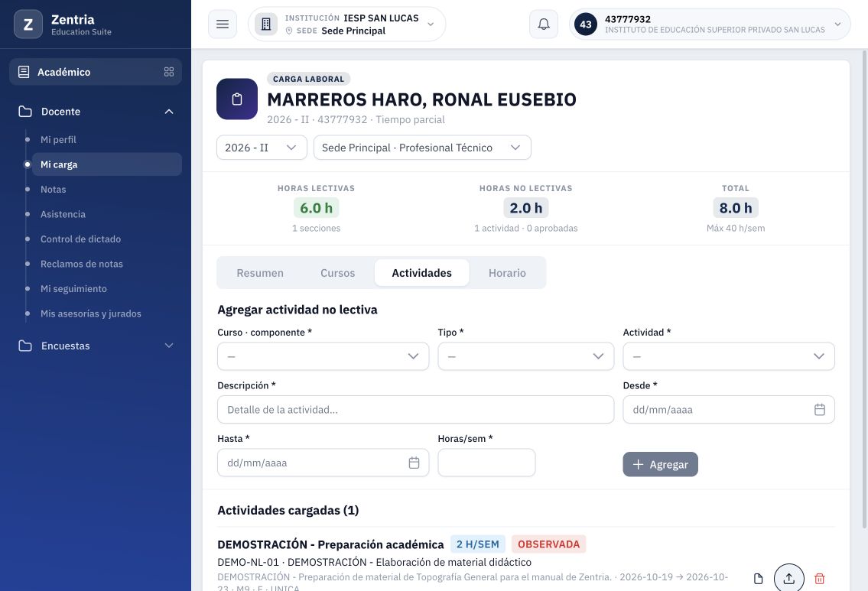The width and height of the screenshot is (868, 591).
Task: Expand the Encuestas sidebar section
Action: click(96, 346)
